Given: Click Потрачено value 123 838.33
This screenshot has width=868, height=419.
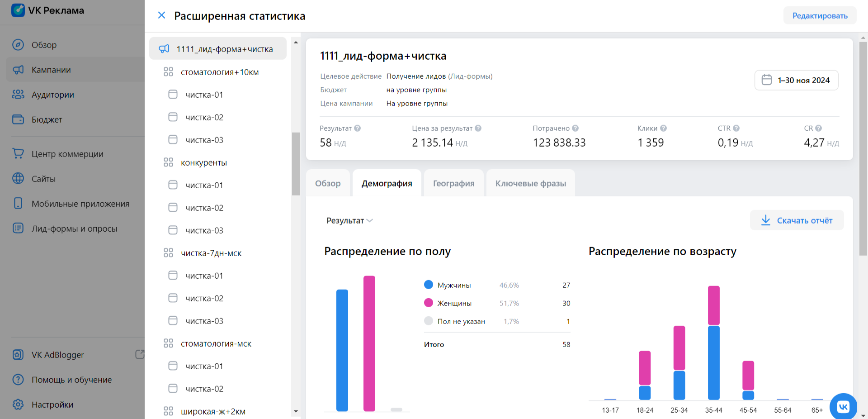Looking at the screenshot, I should click(559, 143).
